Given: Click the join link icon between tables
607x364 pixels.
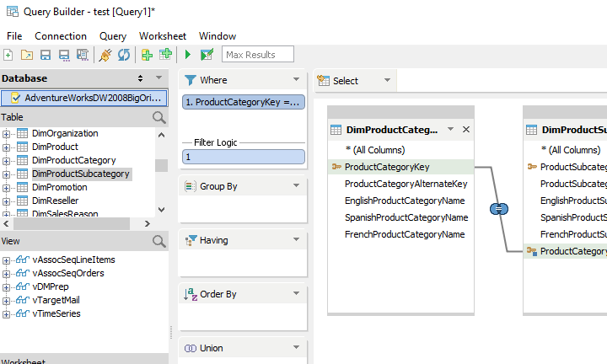Looking at the screenshot, I should pos(499,209).
